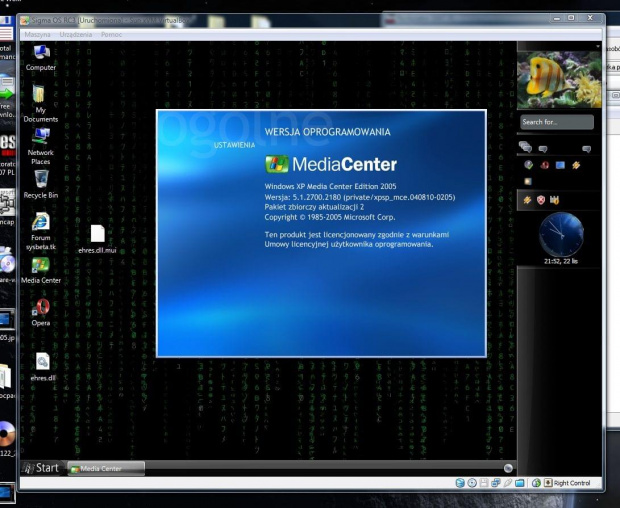The image size is (620, 508).
Task: Click into the sidebar Search for... field
Action: click(x=557, y=122)
